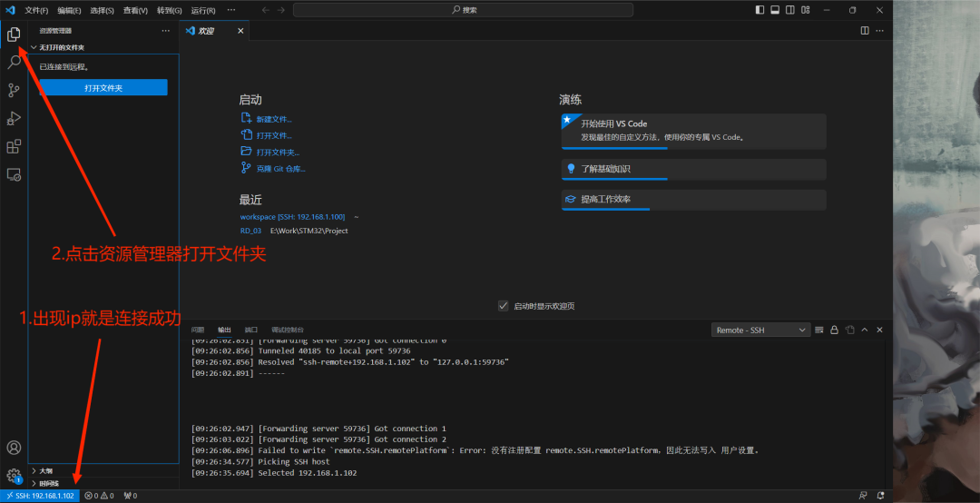Viewport: 980px width, 503px height.
Task: Click the 克隆 Git 仓库... link
Action: tap(280, 168)
